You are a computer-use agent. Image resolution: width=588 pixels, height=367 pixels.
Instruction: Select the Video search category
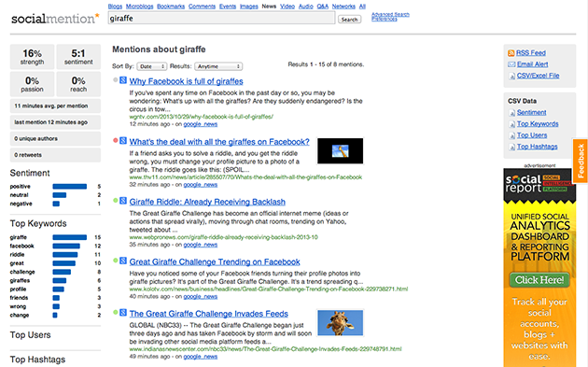287,7
